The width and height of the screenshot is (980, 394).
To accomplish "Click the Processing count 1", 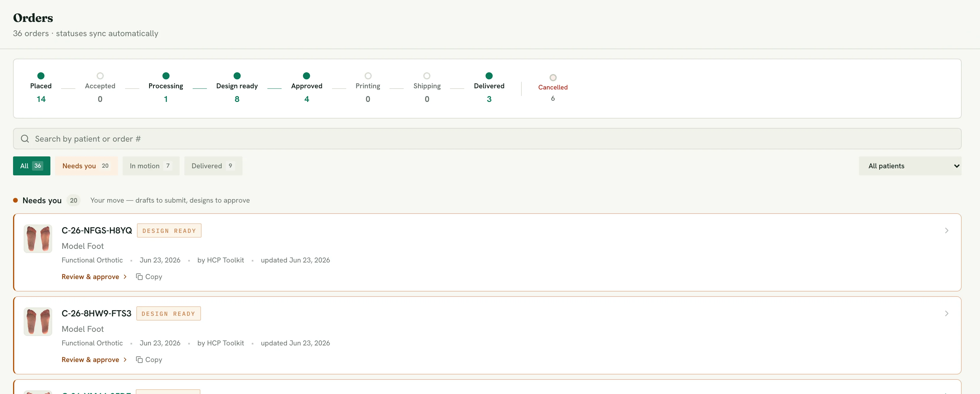I will [165, 99].
